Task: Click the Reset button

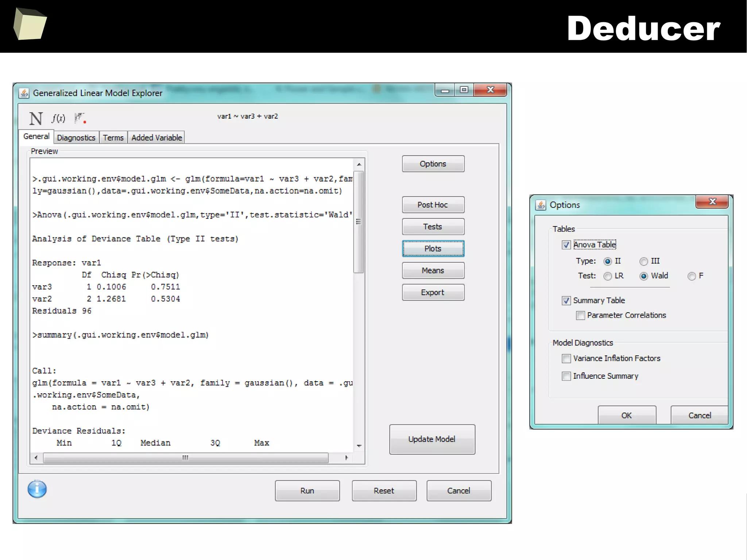Action: pos(384,491)
